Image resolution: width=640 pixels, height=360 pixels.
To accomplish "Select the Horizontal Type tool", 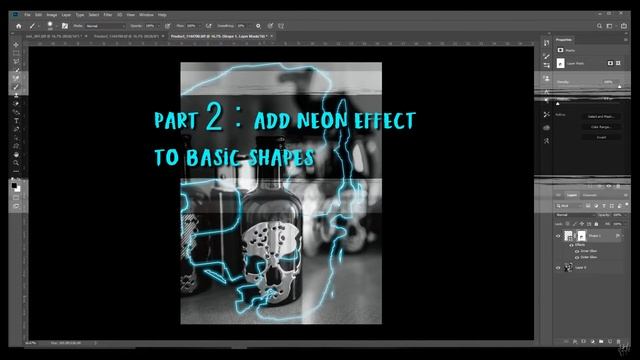I will [16, 121].
